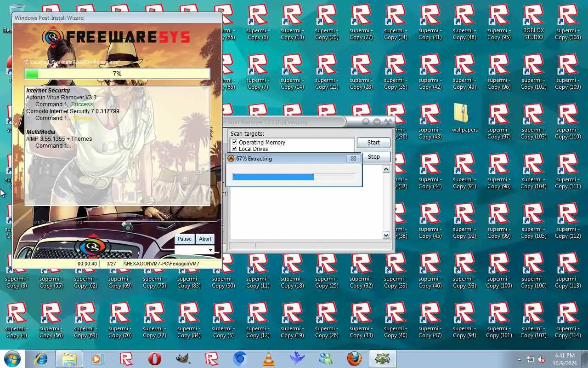Abort the Post-Install Wizard installation

click(x=205, y=239)
